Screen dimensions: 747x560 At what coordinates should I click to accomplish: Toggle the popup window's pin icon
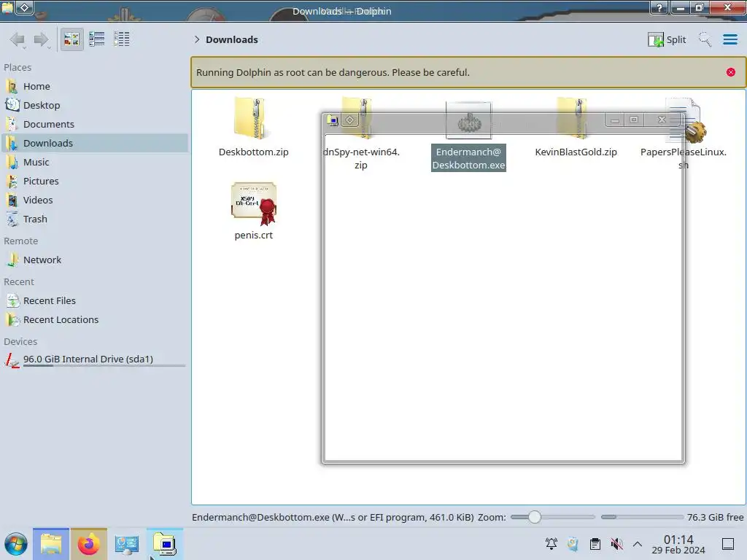349,120
